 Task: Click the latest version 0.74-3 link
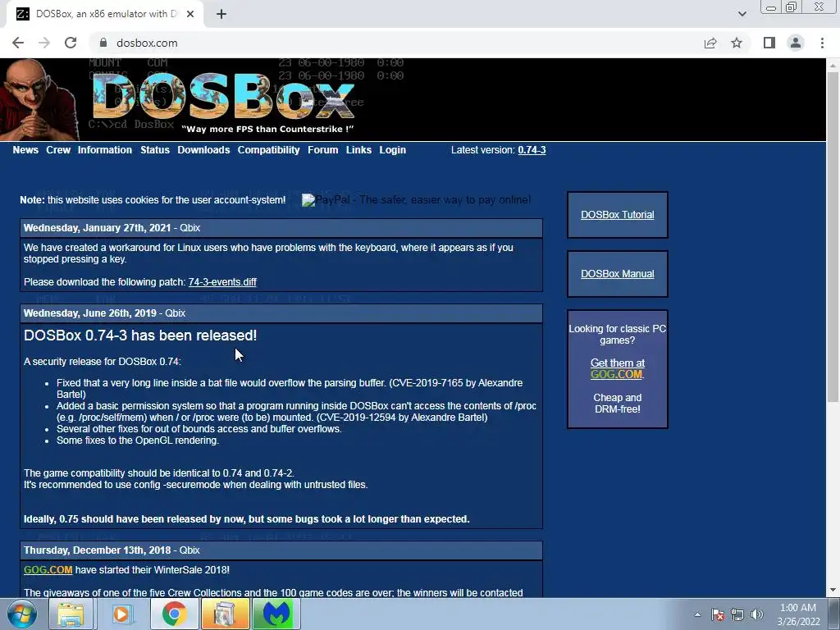tap(532, 150)
